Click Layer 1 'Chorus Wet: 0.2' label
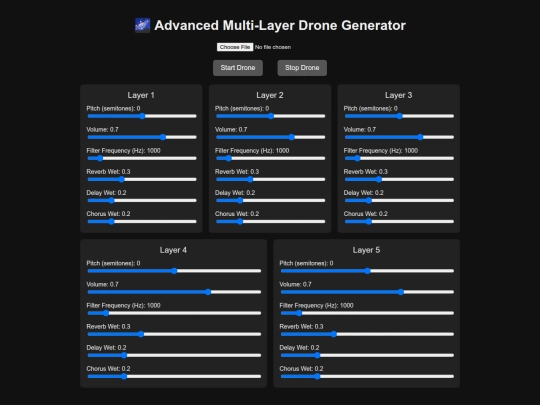 [108, 214]
